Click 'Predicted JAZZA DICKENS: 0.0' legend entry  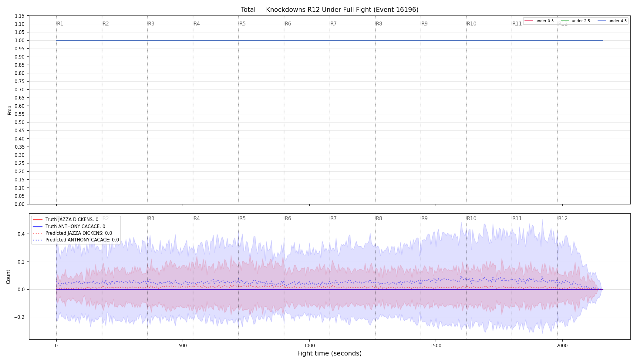(72, 233)
